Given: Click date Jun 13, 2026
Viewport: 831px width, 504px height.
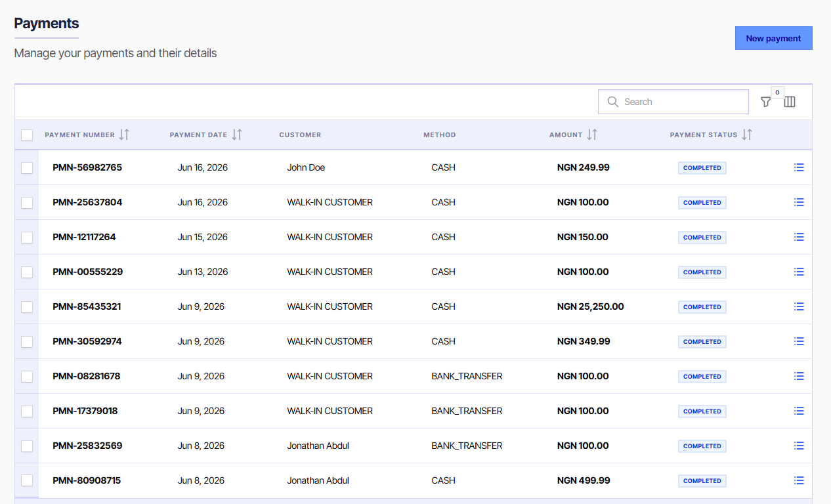Looking at the screenshot, I should coord(203,272).
